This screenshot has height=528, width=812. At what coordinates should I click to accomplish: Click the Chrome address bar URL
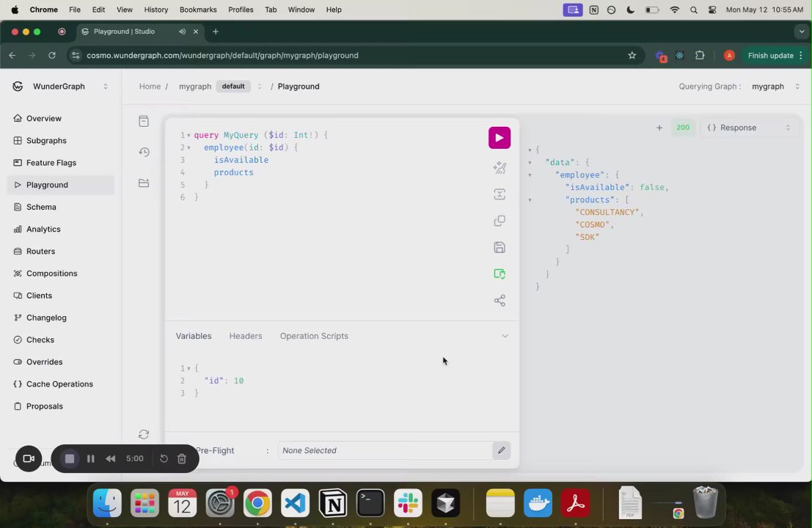(x=222, y=56)
